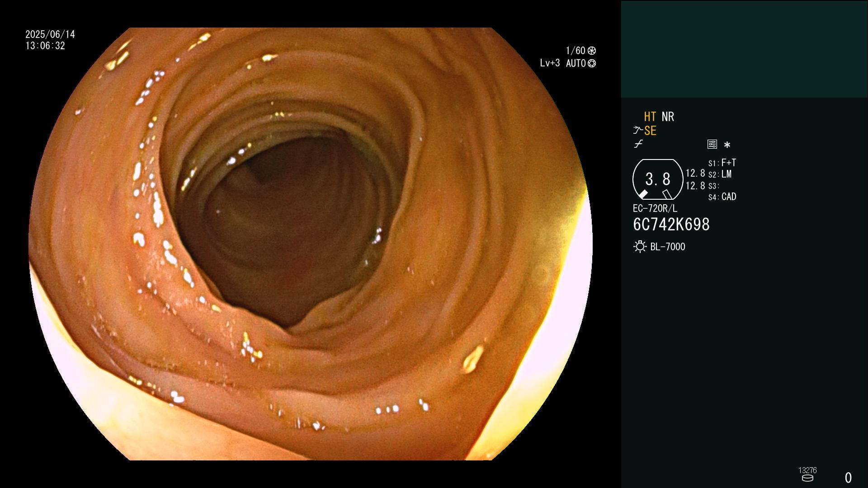The height and width of the screenshot is (488, 868).
Task: Select the HT indicator
Action: (x=650, y=117)
